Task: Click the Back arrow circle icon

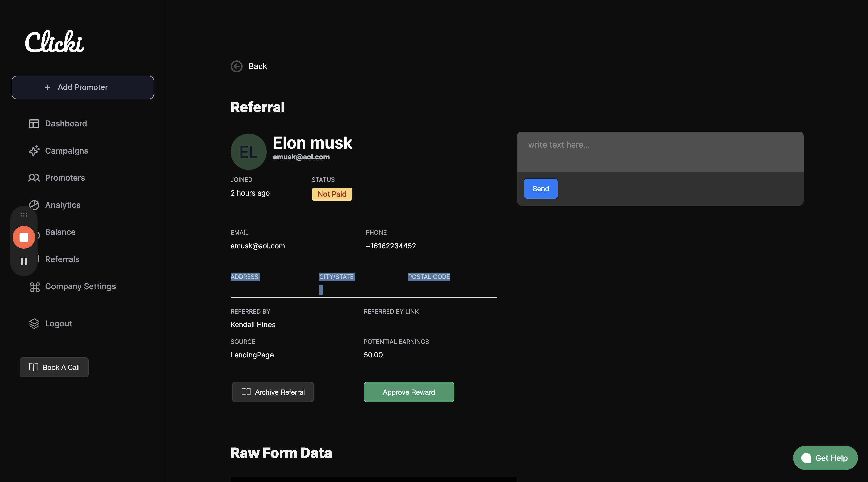Action: click(x=236, y=66)
